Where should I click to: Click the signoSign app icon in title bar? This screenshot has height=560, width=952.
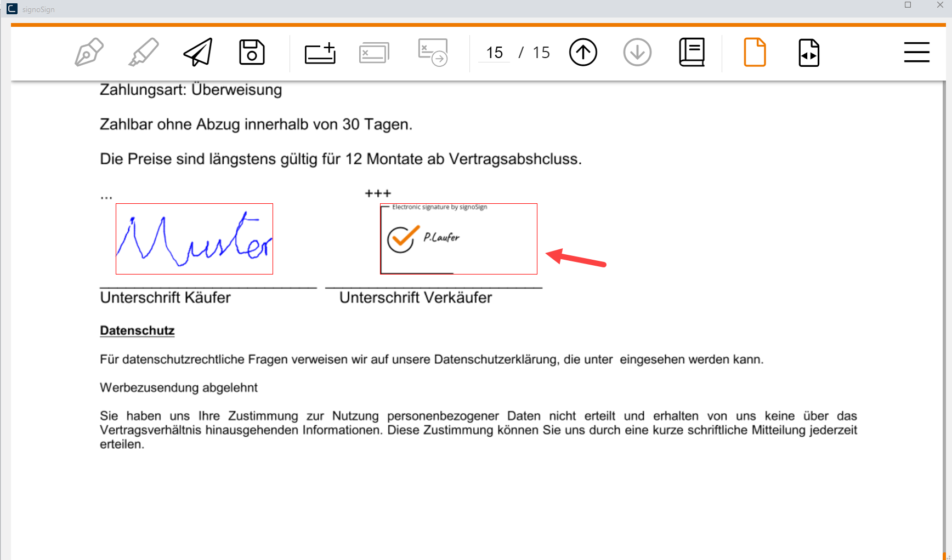pos(12,9)
